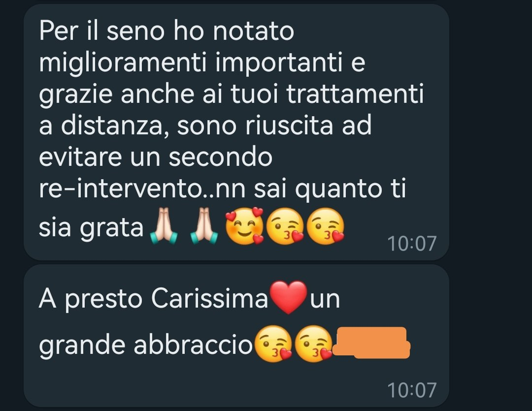
Task: Click first kiss emoji after heart-face emoji
Action: point(285,226)
